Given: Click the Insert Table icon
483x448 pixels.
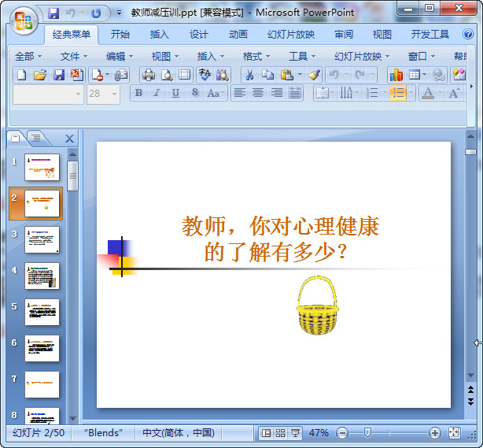Looking at the screenshot, I should point(415,75).
